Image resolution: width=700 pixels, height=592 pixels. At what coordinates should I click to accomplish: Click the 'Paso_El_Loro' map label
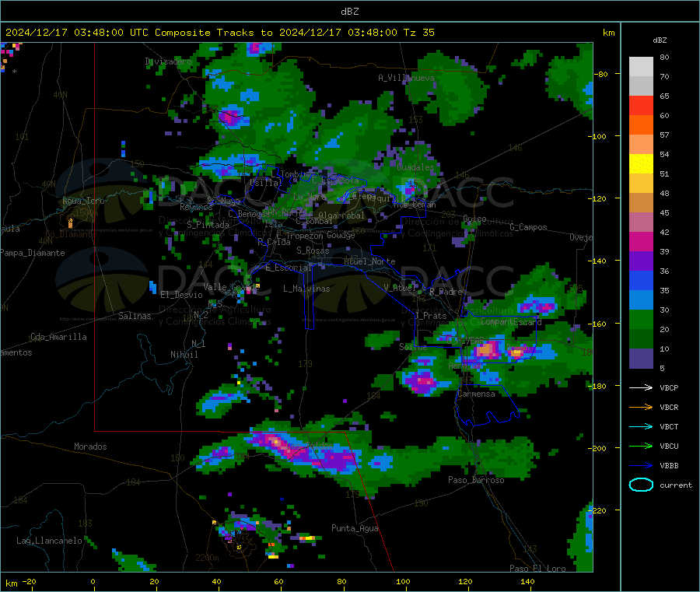coord(537,569)
